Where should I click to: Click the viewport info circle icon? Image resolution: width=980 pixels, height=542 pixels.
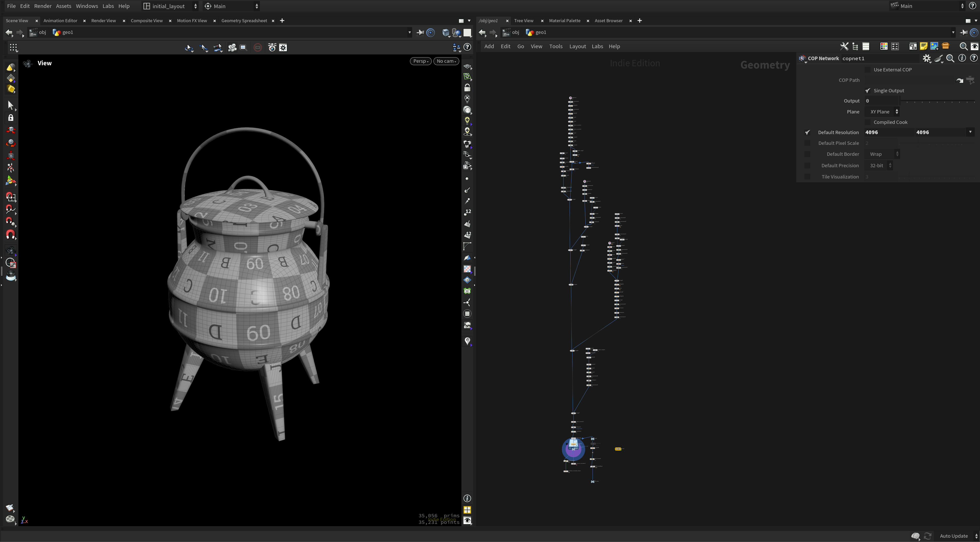point(467,498)
